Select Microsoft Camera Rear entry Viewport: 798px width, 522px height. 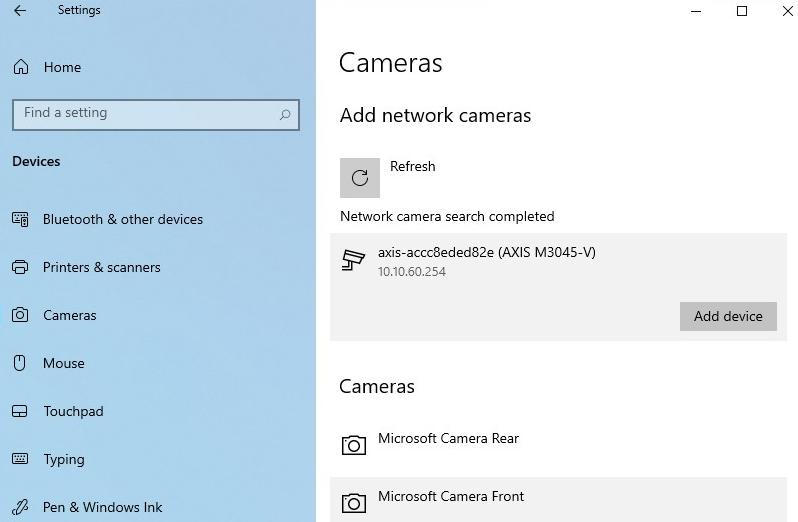[558, 444]
